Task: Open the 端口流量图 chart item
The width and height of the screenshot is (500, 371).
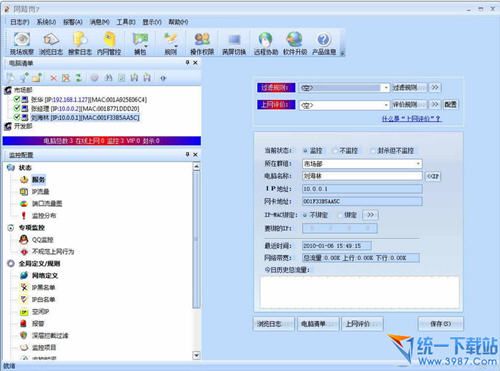Action: click(x=47, y=203)
